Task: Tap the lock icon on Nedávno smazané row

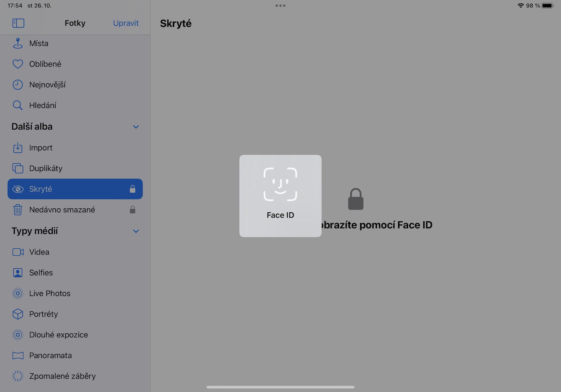Action: tap(133, 209)
